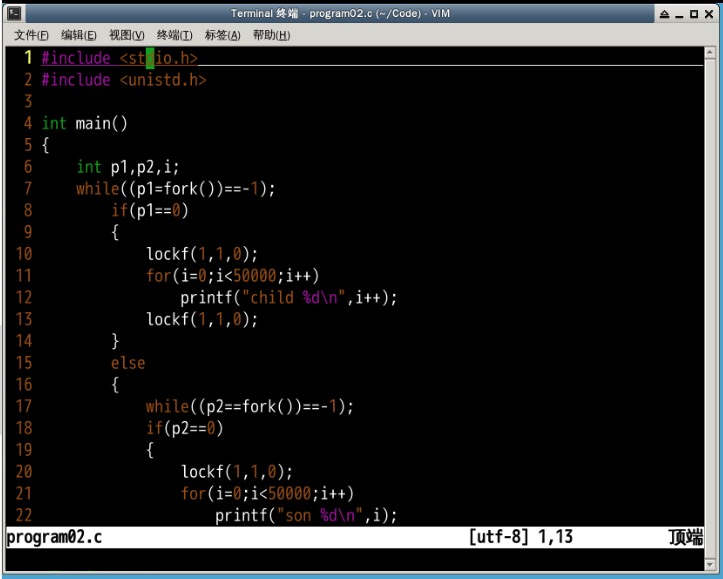Open the 标签 (Tabs) menu
Viewport: 723px width, 579px height.
[x=222, y=35]
